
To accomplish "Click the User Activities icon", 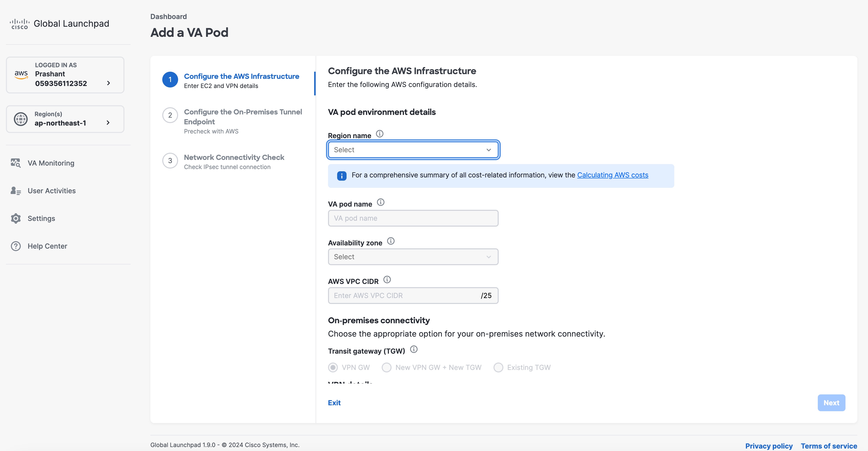I will click(16, 191).
